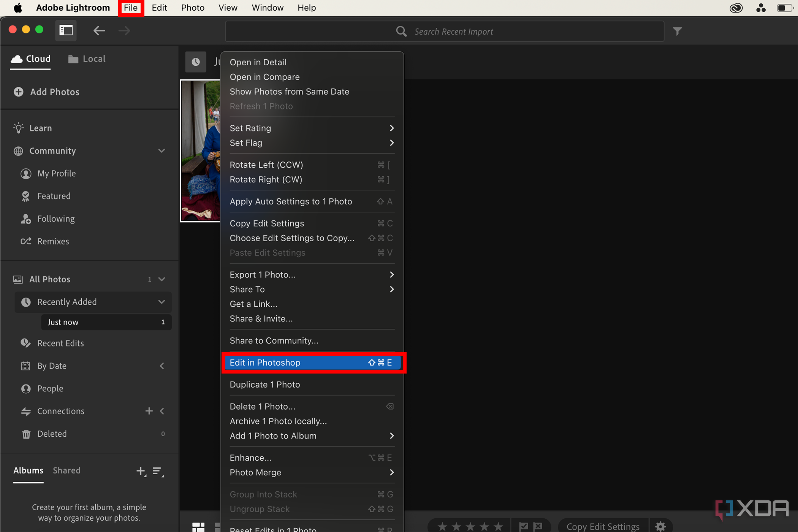The image size is (798, 532).
Task: Toggle the sidebar panel visibility
Action: [66, 31]
